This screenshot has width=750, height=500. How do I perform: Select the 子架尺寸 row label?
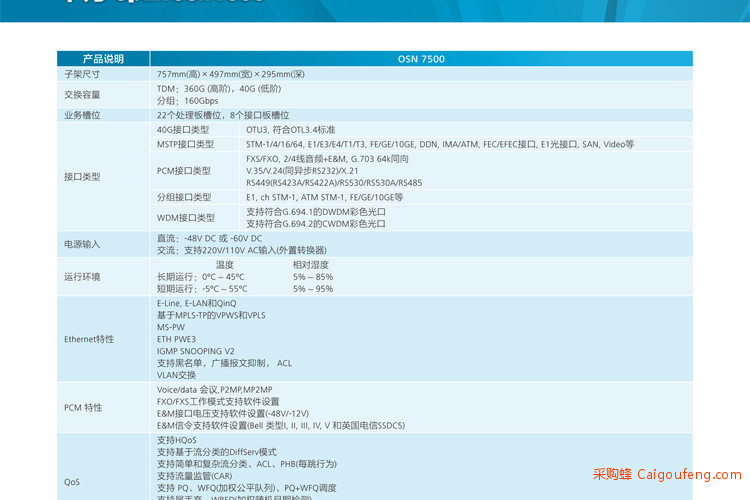(82, 74)
